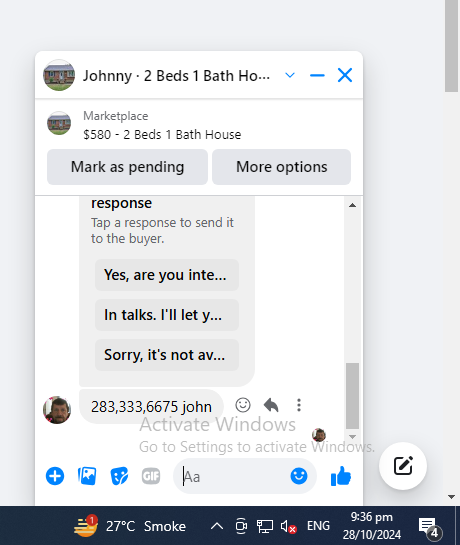Image resolution: width=460 pixels, height=545 pixels.
Task: Send the 'In talks. I'll let y...' response
Action: pos(167,315)
